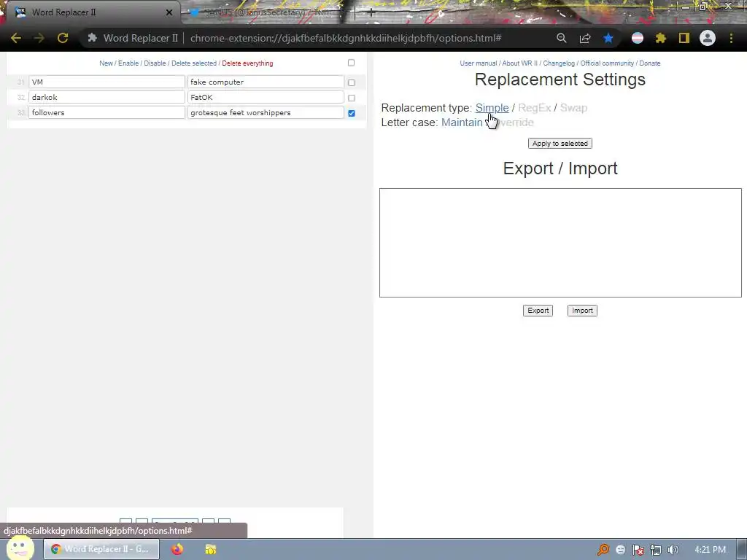
Task: Click the Export button
Action: (538, 311)
